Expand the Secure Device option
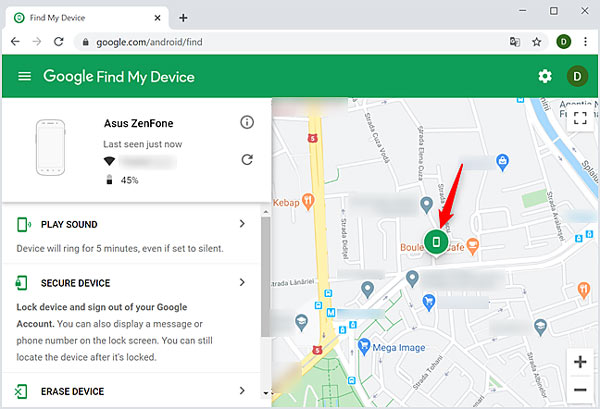Screen dimensions: 600x409 (242, 283)
